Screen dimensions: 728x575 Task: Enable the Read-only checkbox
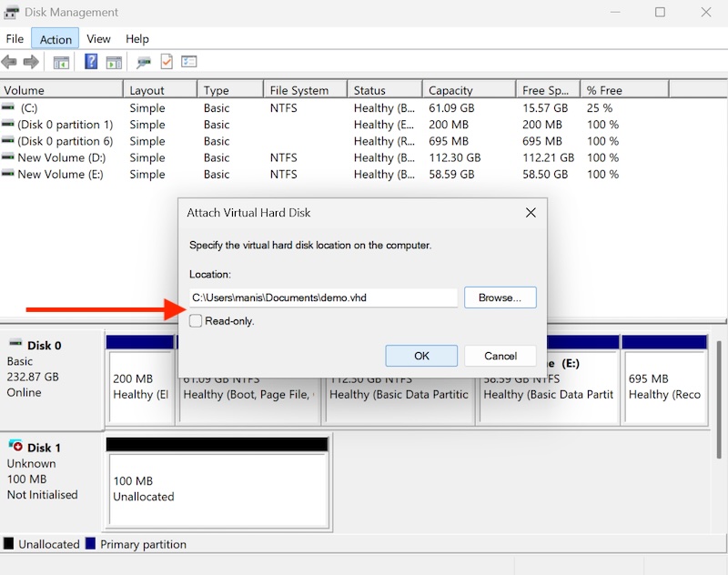(196, 321)
